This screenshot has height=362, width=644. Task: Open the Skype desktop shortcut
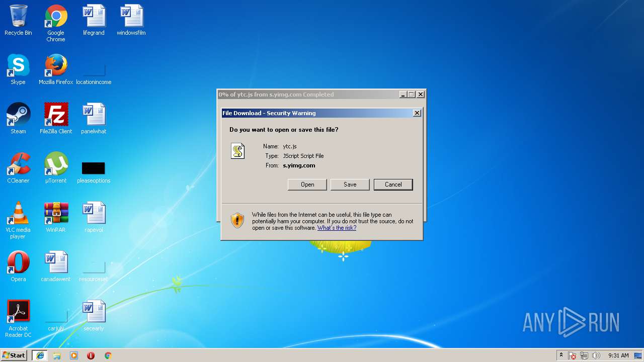point(18,69)
